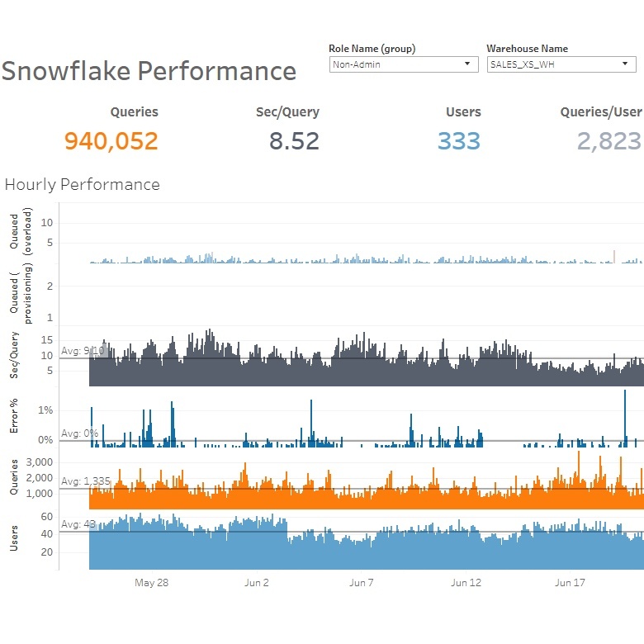Click the Jun 17 date axis label

[570, 583]
